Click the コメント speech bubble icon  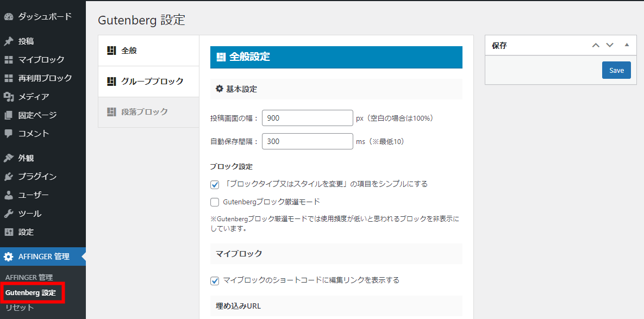[9, 134]
